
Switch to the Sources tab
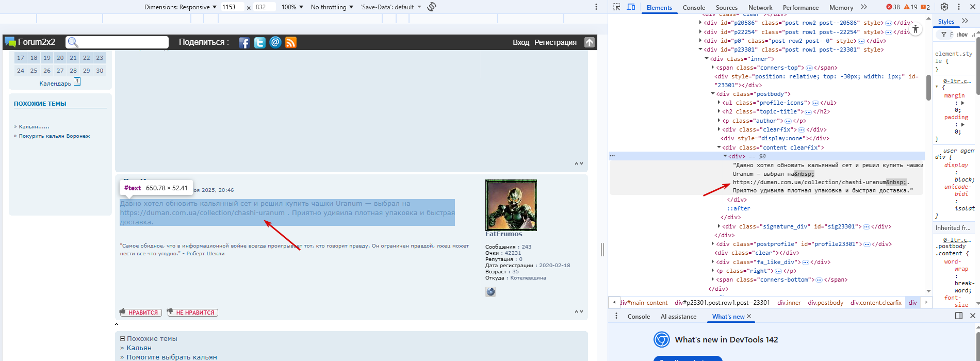pyautogui.click(x=727, y=7)
